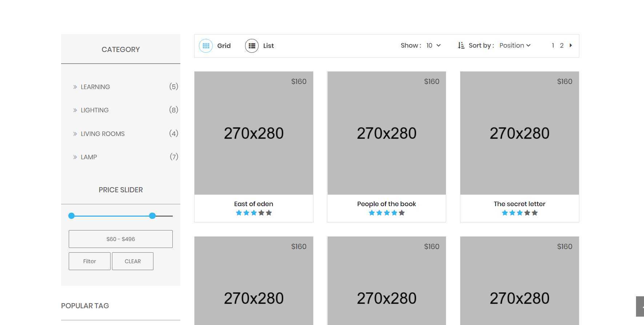
Task: Click the chevron icon before LIVING ROOMS
Action: tap(75, 134)
